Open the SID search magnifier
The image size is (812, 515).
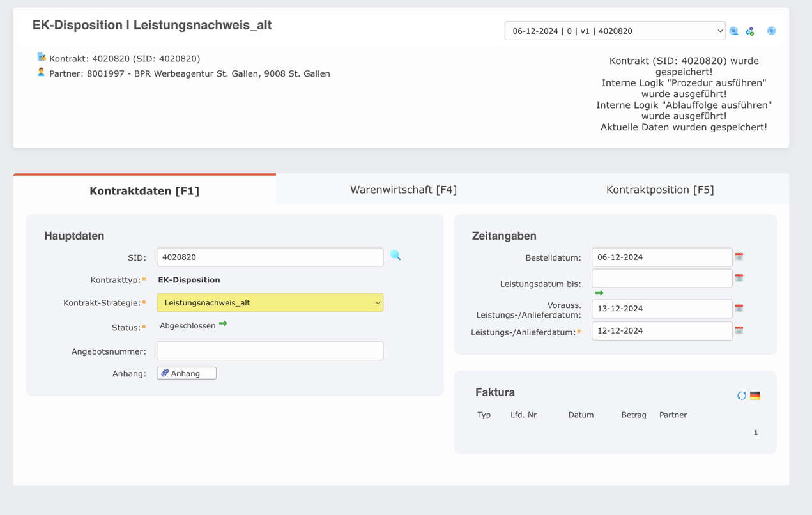(x=395, y=255)
